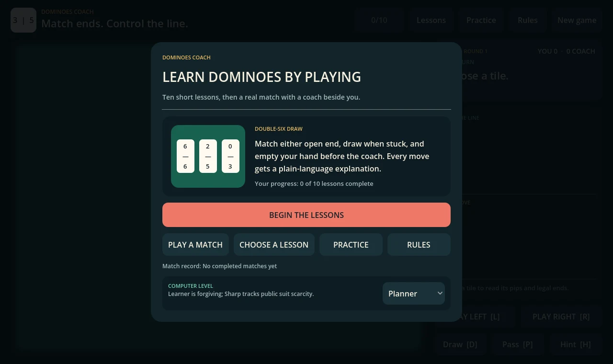Click 'Learner is forgiving; Sharp tracks' description
This screenshot has height=364, width=613.
click(241, 294)
